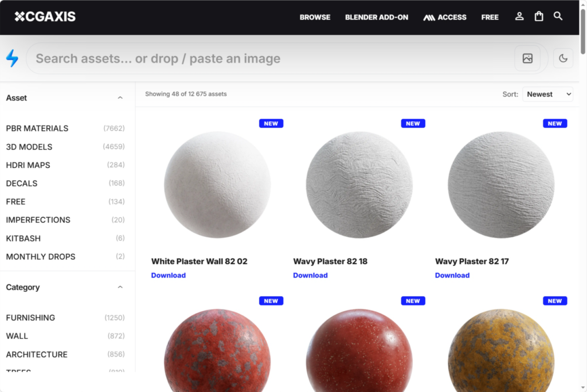Open Blender Add-on menu item
This screenshot has height=392, width=587.
(377, 17)
